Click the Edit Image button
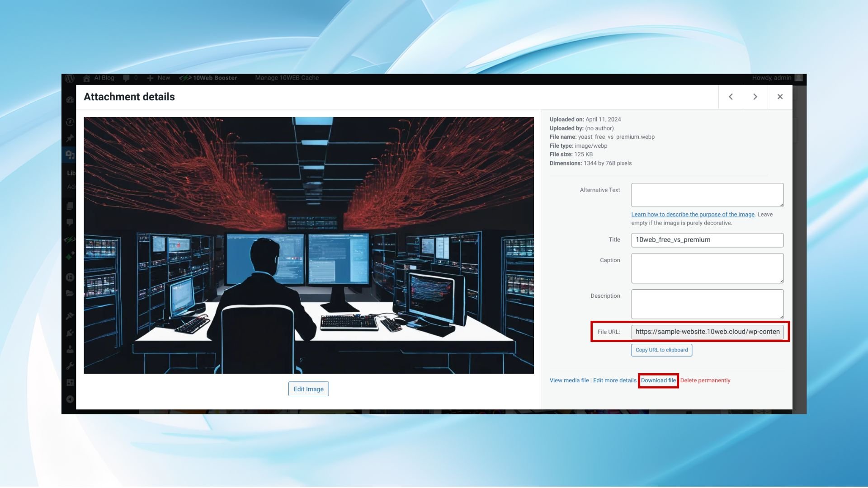Image resolution: width=868 pixels, height=488 pixels. tap(308, 389)
